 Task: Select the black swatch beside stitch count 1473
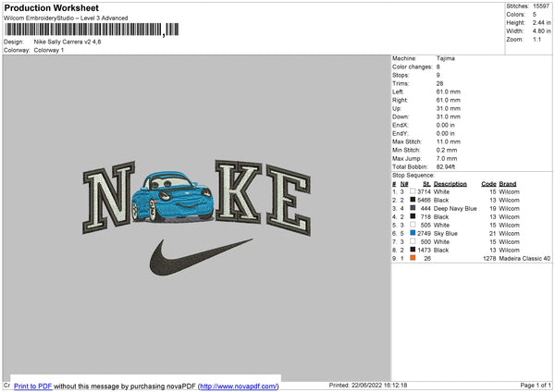click(x=413, y=250)
